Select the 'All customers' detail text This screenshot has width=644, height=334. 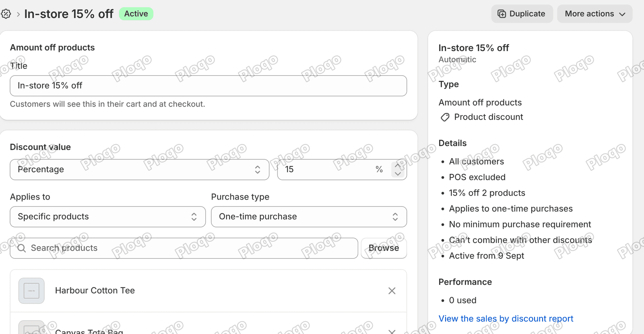tap(476, 161)
